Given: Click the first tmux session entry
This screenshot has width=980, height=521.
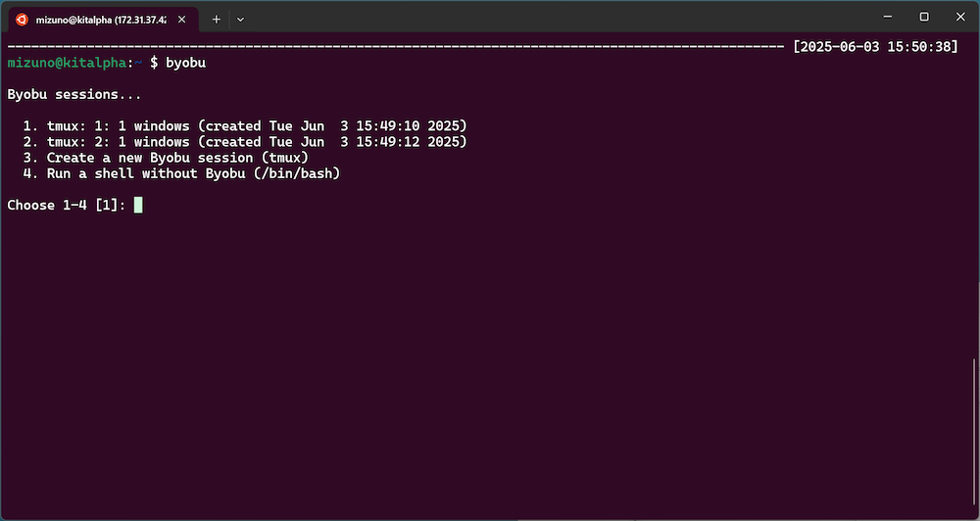Looking at the screenshot, I should coord(247,126).
